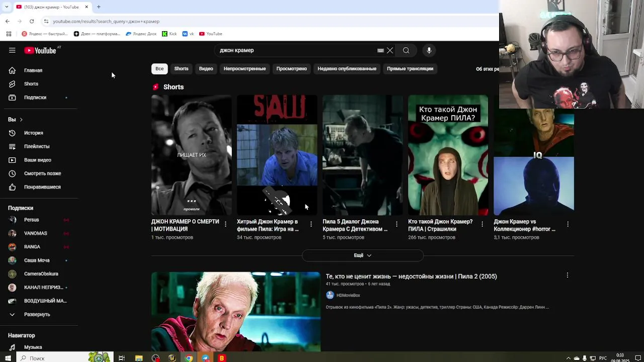Close the Джон Крамер YouTube tab
Viewport: 644px width, 362px height.
(x=87, y=7)
